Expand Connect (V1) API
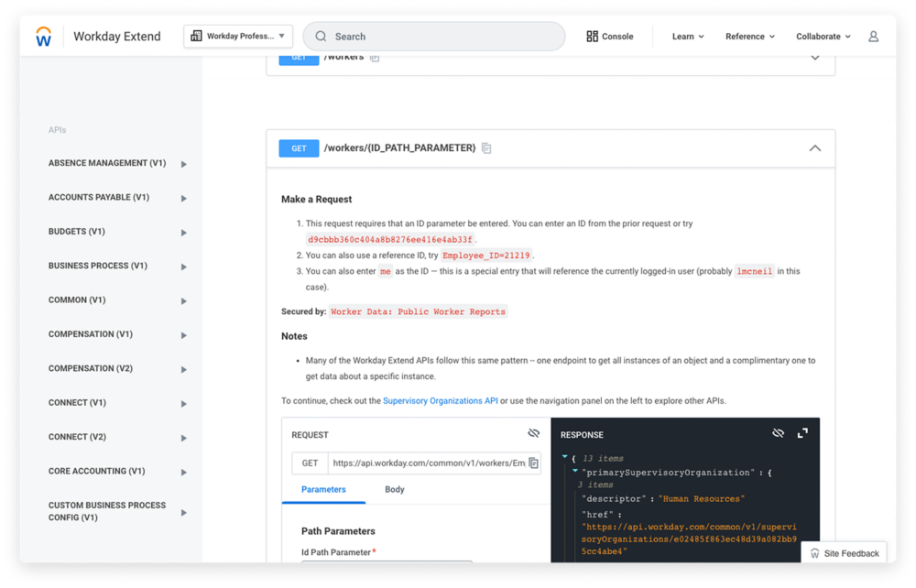 (x=184, y=404)
